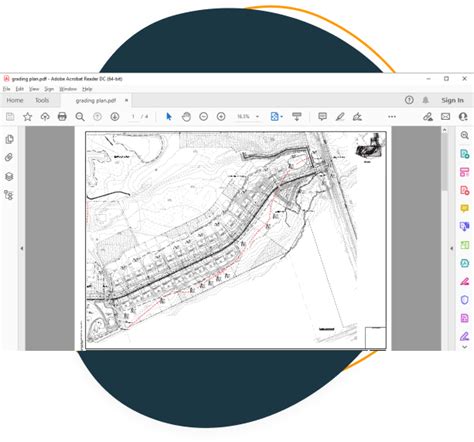Show more toolbar tools ellipsis
The image size is (474, 442).
pyautogui.click(x=392, y=117)
